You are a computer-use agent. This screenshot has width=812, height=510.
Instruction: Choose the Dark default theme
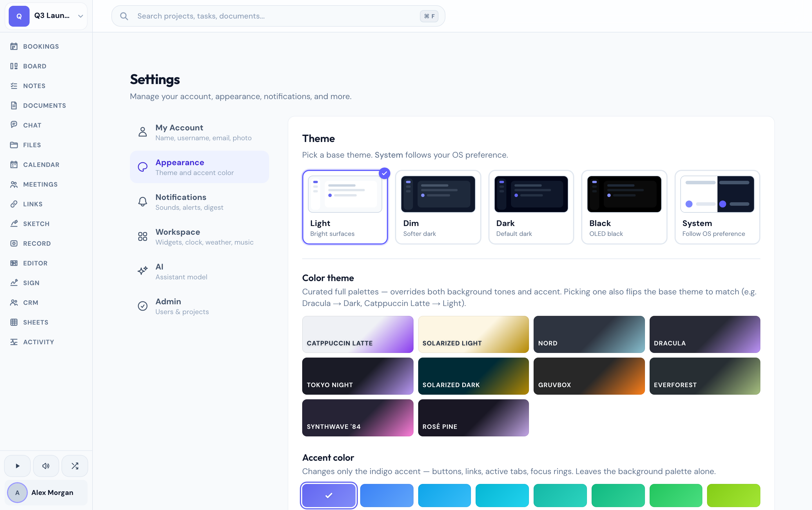(x=531, y=207)
